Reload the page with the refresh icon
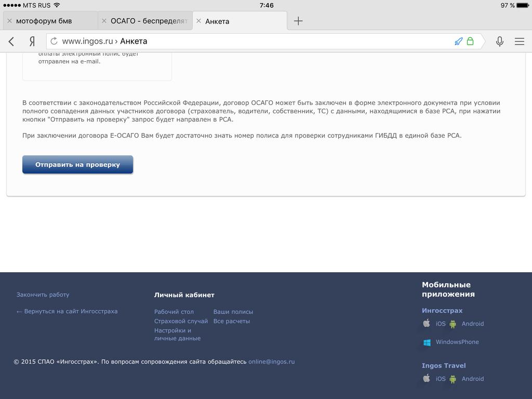The height and width of the screenshot is (399, 532). point(54,42)
